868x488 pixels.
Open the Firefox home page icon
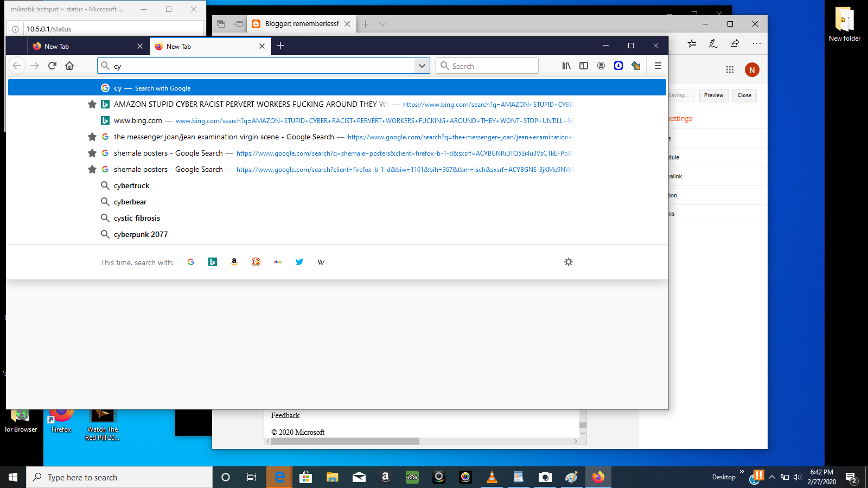point(69,66)
